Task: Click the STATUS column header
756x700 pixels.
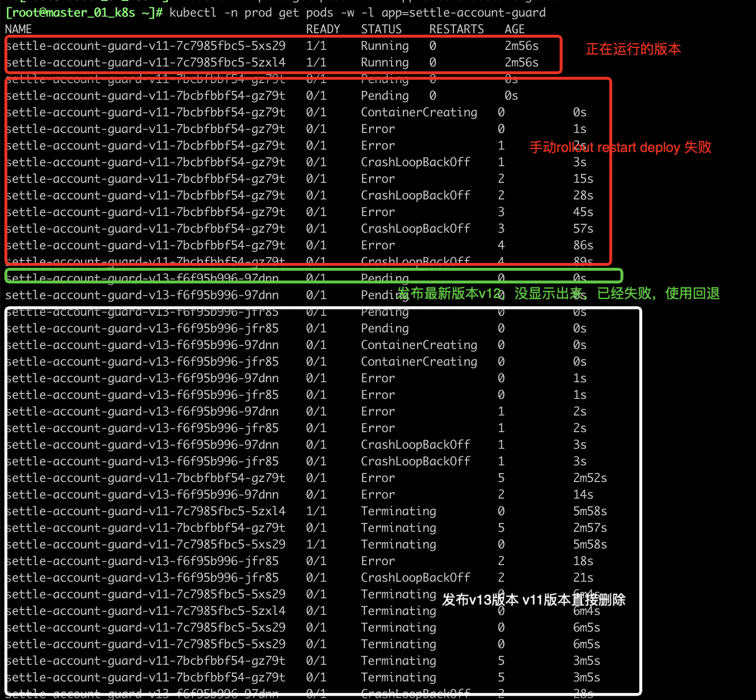Action: coord(381,29)
